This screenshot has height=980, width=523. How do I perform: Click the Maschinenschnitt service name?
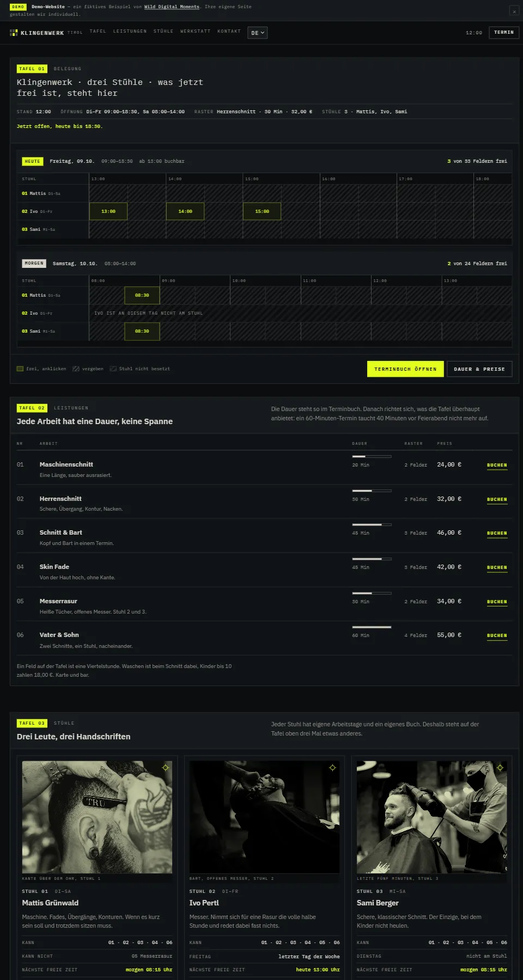(x=66, y=464)
